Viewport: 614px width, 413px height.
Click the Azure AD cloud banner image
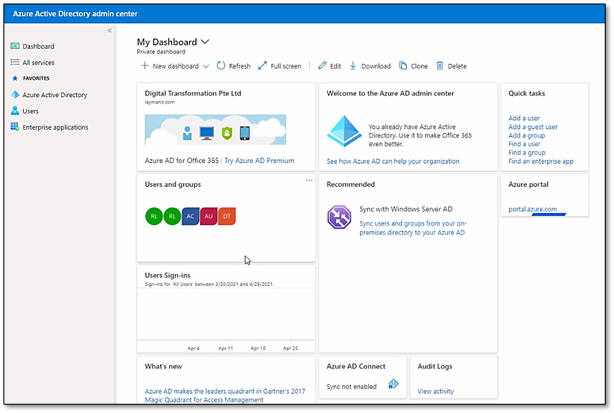point(215,130)
